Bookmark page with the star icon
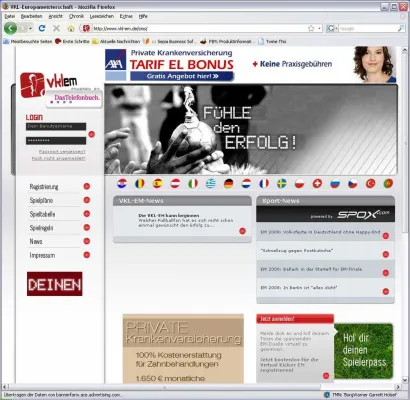 [x=311, y=28]
